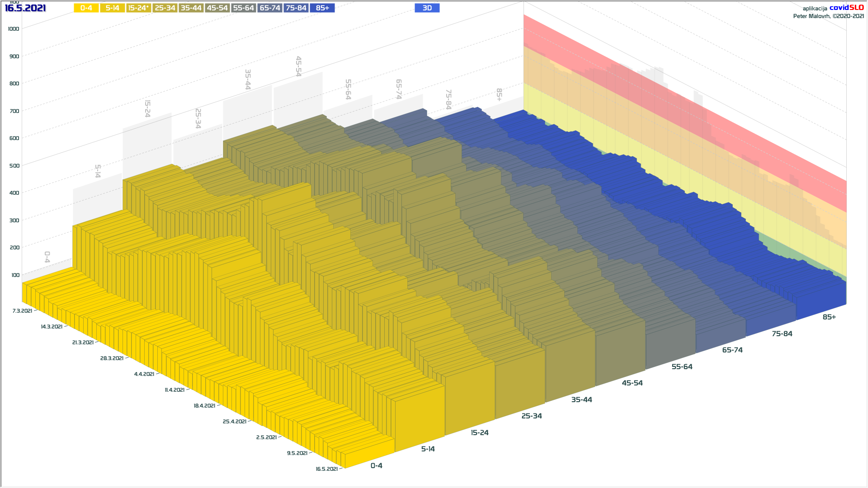The width and height of the screenshot is (868, 488).
Task: Toggle the 85+ legend button
Action: tap(322, 8)
